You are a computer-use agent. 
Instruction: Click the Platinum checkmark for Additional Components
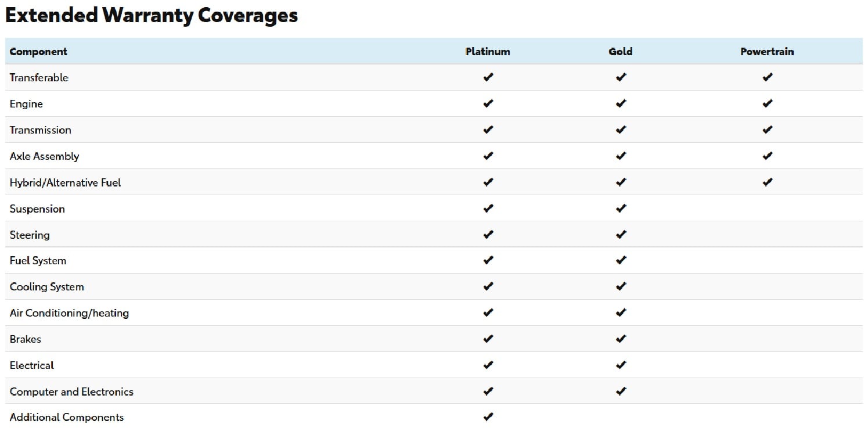point(488,416)
